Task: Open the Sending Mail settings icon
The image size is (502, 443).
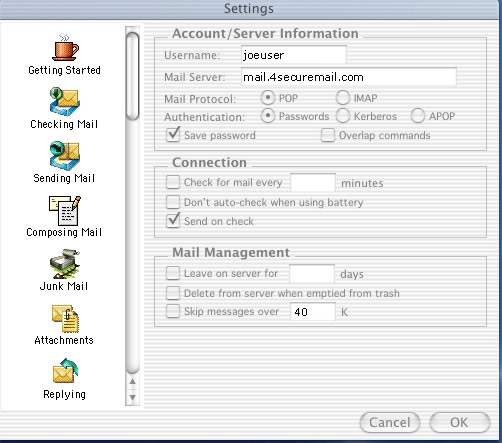Action: 65,156
